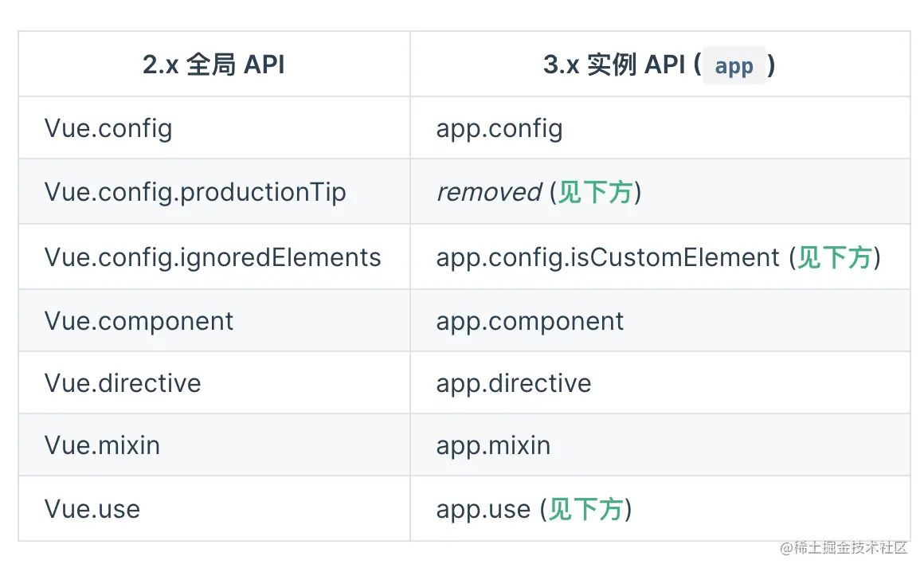
Task: Click the italic removed text
Action: 488,193
